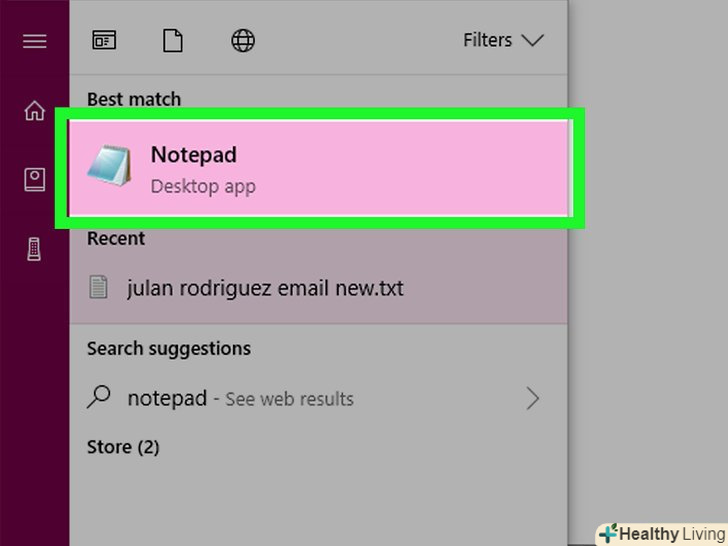
Task: Go to Home in Cortana sidebar
Action: [35, 110]
